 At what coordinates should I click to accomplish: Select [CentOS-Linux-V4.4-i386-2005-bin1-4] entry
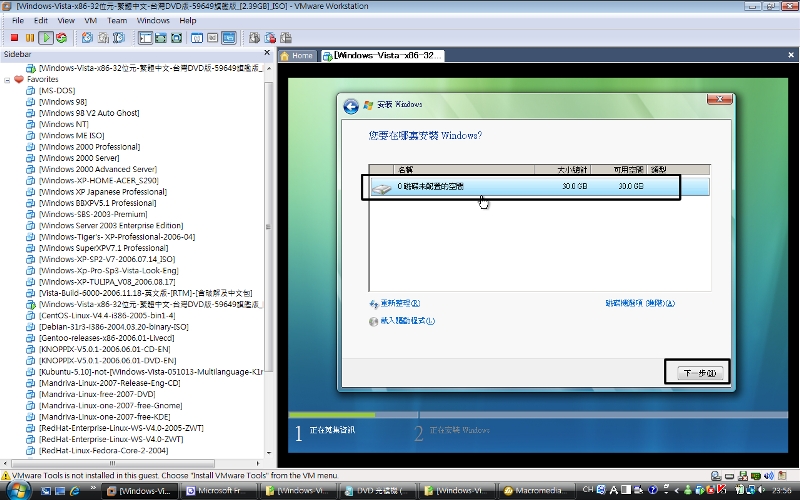107,315
